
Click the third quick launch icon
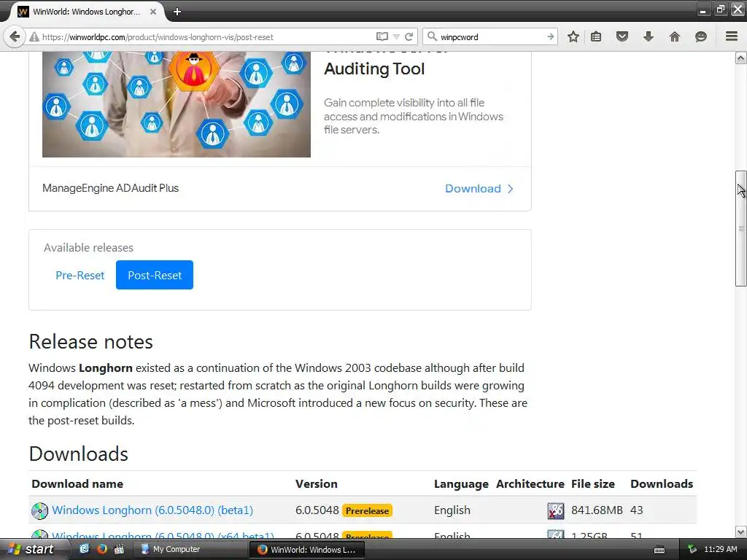(x=119, y=549)
